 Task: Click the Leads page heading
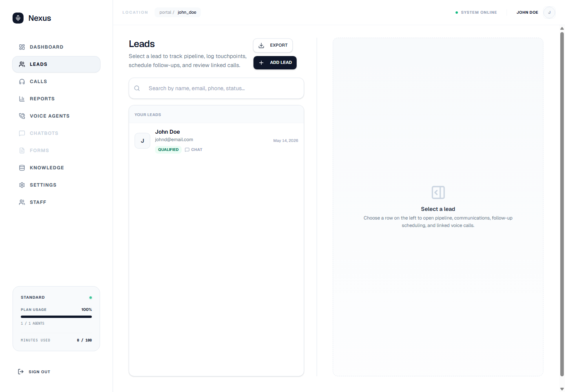tap(142, 44)
